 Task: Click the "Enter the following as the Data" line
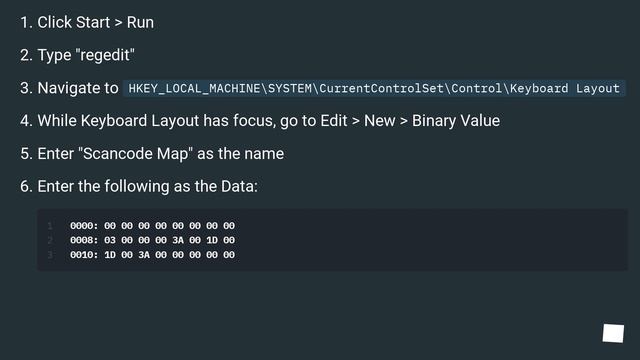pyautogui.click(x=139, y=187)
